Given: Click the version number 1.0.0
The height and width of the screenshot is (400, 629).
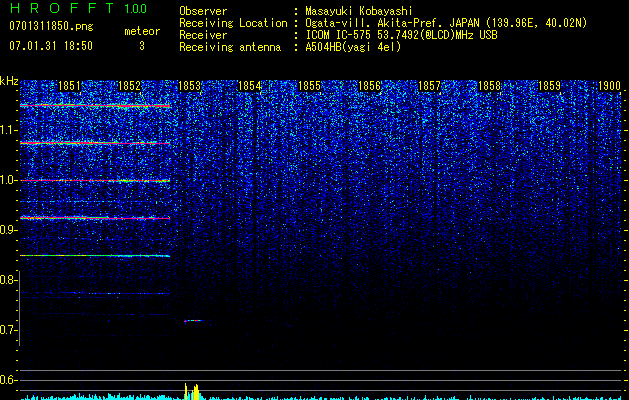Looking at the screenshot, I should [136, 9].
